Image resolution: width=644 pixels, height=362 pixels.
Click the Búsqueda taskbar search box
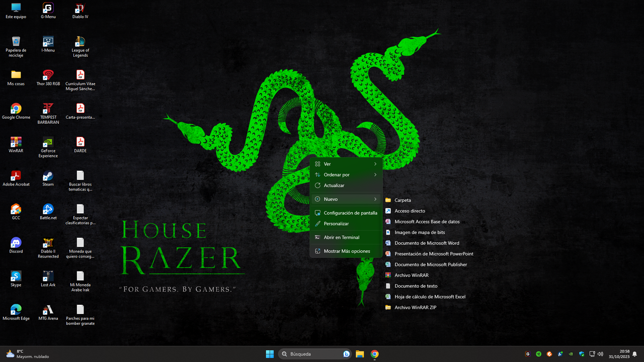pyautogui.click(x=315, y=354)
